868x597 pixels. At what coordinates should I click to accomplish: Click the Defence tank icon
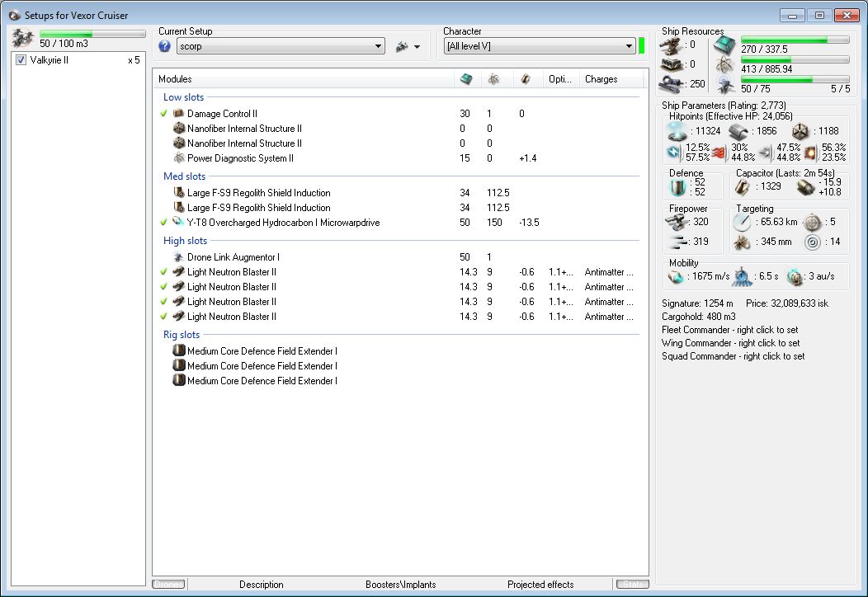[x=677, y=187]
